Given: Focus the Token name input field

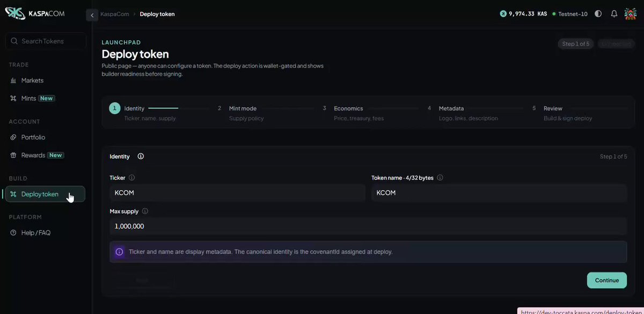Looking at the screenshot, I should click(x=499, y=193).
